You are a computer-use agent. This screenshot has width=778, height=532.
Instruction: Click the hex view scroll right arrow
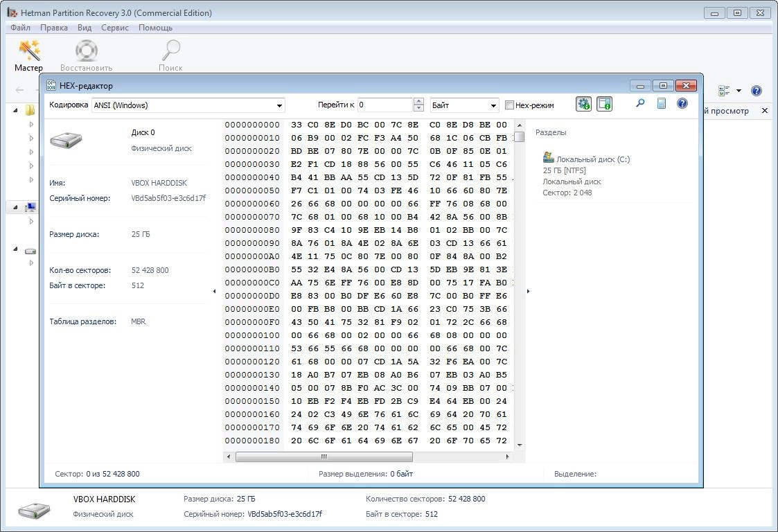[507, 456]
